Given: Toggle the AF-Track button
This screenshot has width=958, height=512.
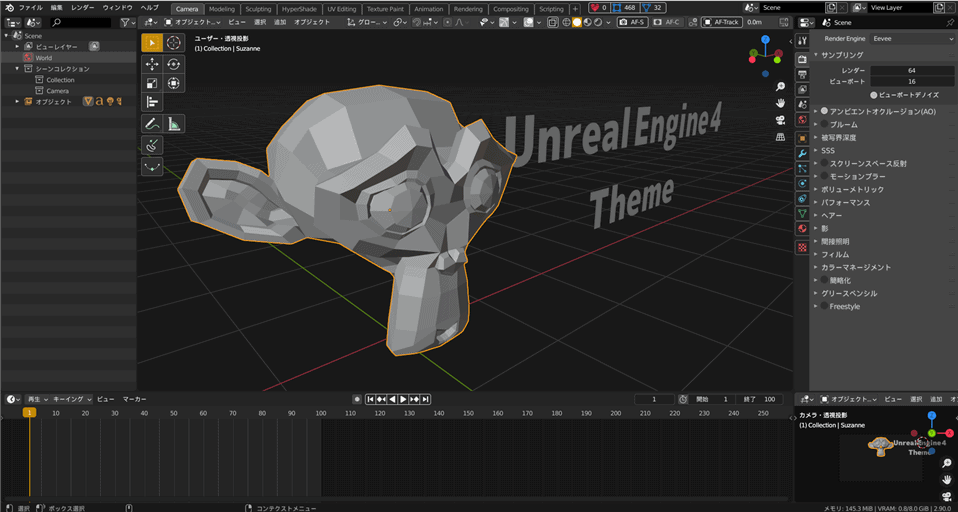Looking at the screenshot, I should pyautogui.click(x=721, y=22).
